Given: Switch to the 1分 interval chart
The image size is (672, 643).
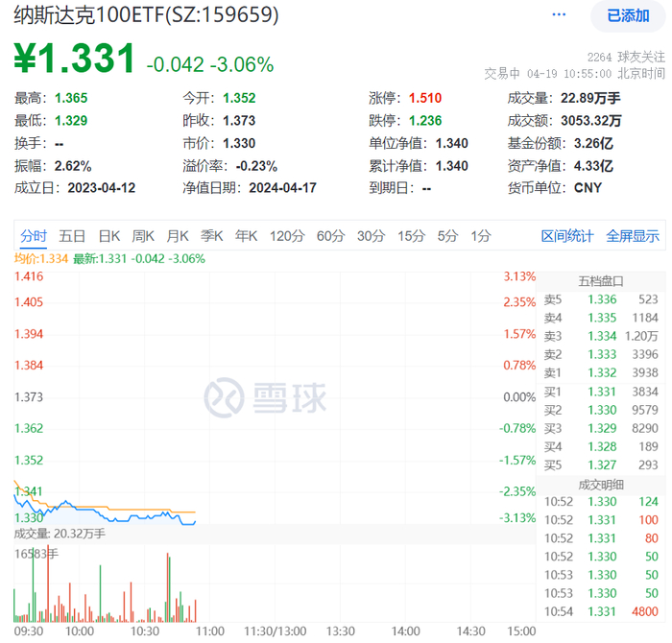Looking at the screenshot, I should pyautogui.click(x=481, y=236).
